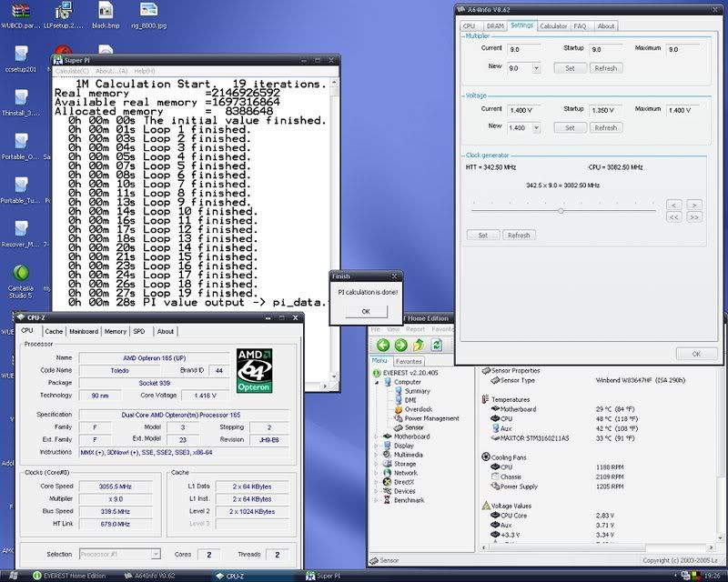Click Set in the Clock generator section

(483, 236)
